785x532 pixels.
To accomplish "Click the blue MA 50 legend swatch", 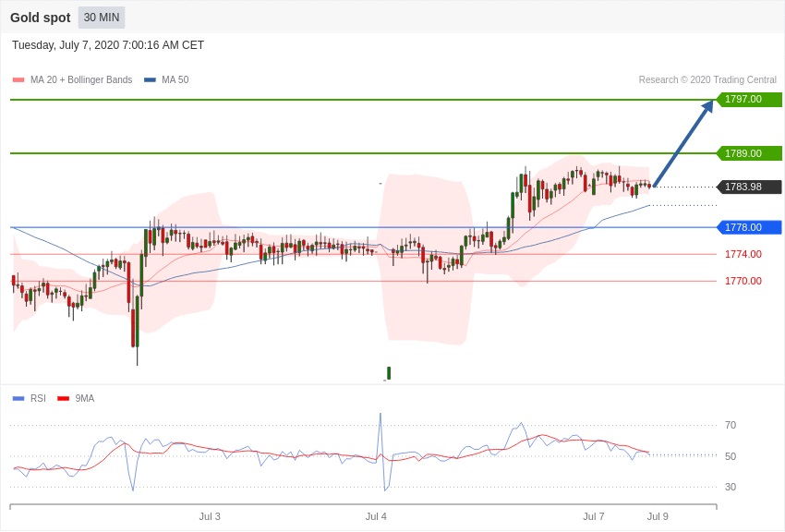I will (x=150, y=80).
